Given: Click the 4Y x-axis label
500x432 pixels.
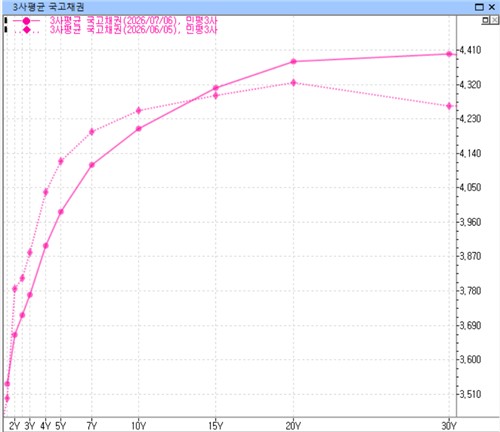Looking at the screenshot, I should 46,426.
